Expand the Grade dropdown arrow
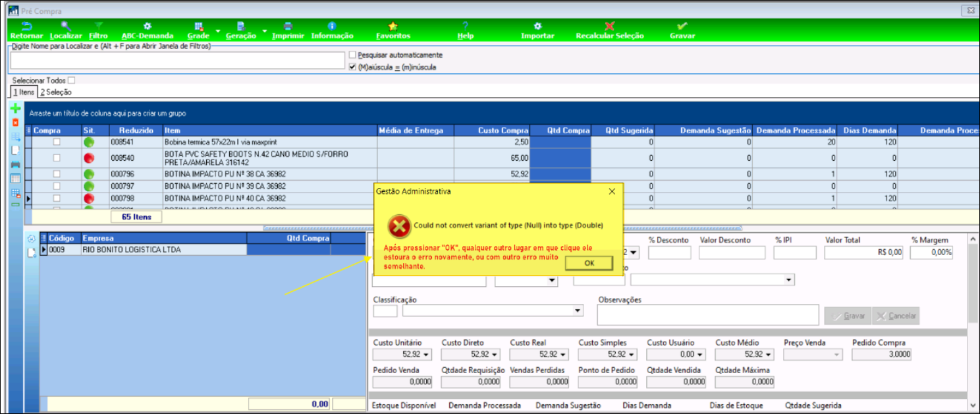 click(x=217, y=31)
